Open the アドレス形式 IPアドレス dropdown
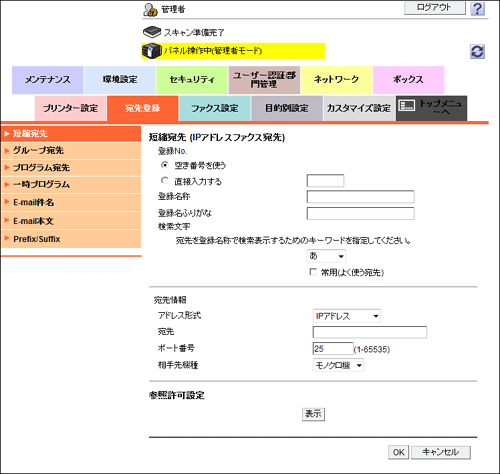The image size is (500, 474). tap(347, 316)
